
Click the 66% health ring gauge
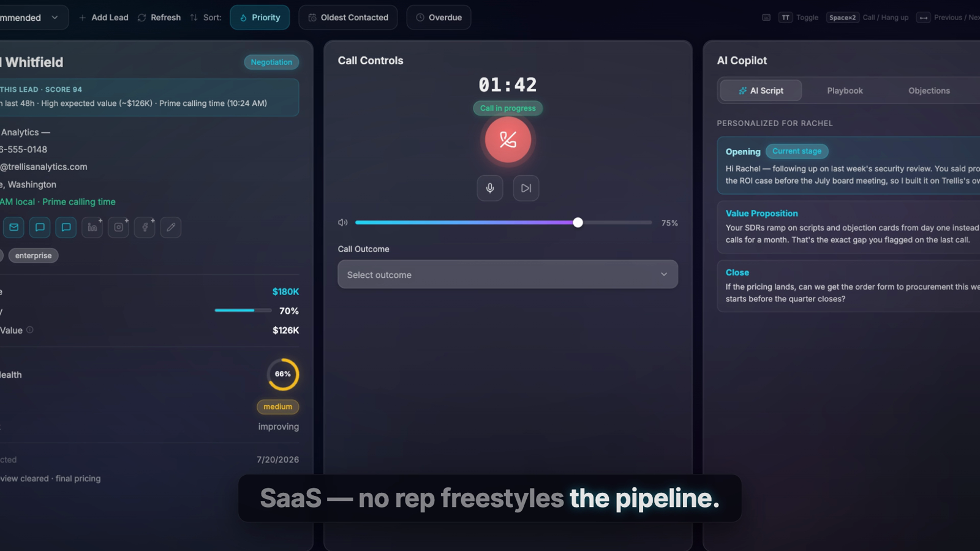point(283,374)
